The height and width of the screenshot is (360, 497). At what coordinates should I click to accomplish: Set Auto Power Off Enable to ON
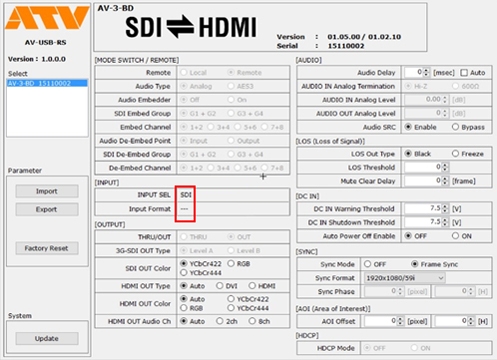[455, 236]
